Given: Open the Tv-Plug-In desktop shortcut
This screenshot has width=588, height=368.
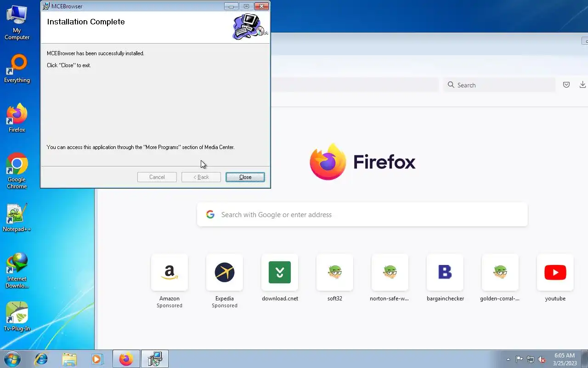Looking at the screenshot, I should coord(17,316).
